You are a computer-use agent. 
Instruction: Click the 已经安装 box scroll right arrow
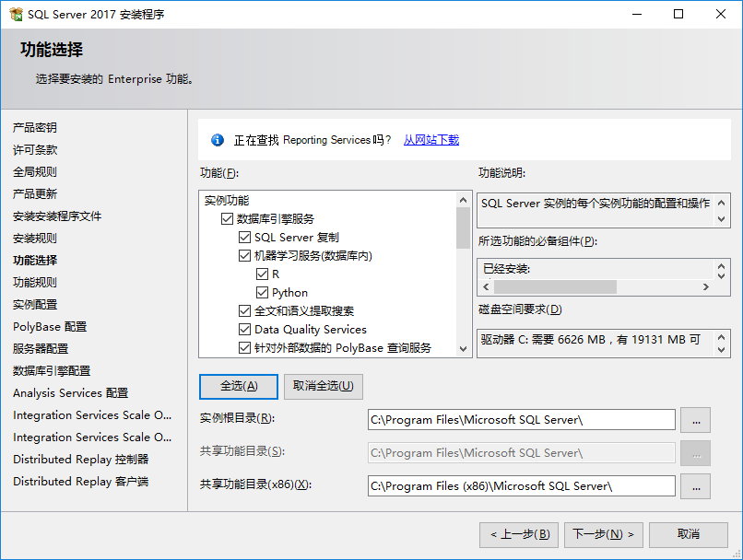[706, 286]
